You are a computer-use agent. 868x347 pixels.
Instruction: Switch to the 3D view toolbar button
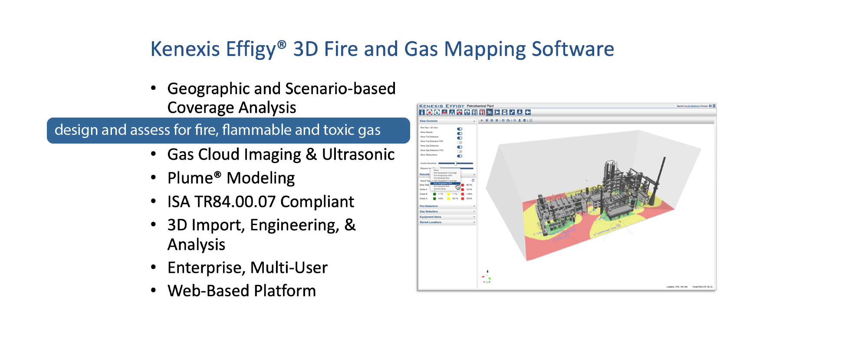tap(490, 112)
